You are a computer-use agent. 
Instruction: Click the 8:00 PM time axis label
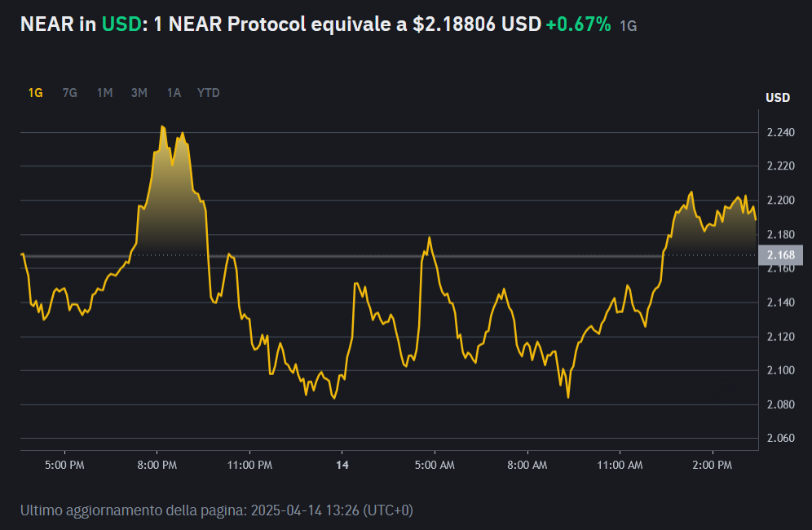pyautogui.click(x=157, y=466)
